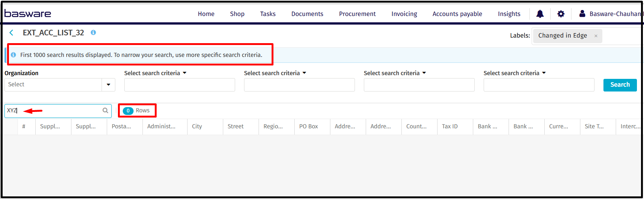Image resolution: width=644 pixels, height=199 pixels.
Task: Click the 0 Rows count badge
Action: click(137, 110)
